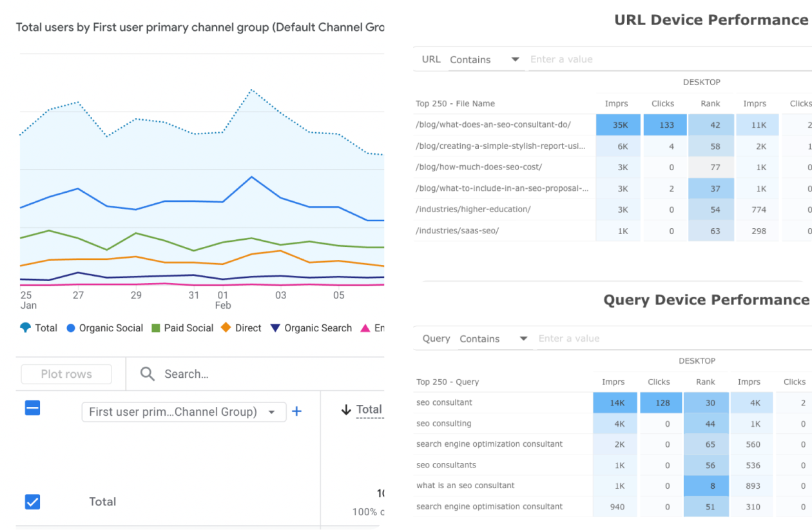Screen dimensions: 812x530
Task: Click the table Search field
Action: [x=255, y=374]
